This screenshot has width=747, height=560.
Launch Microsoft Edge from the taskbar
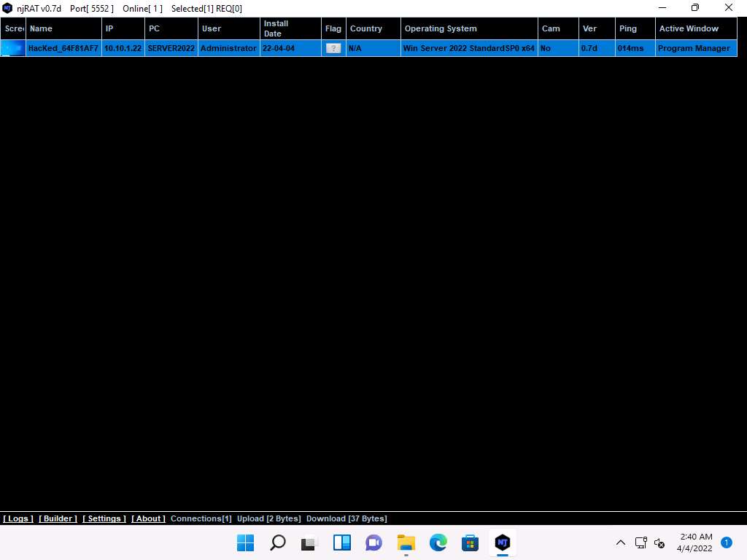pyautogui.click(x=438, y=542)
